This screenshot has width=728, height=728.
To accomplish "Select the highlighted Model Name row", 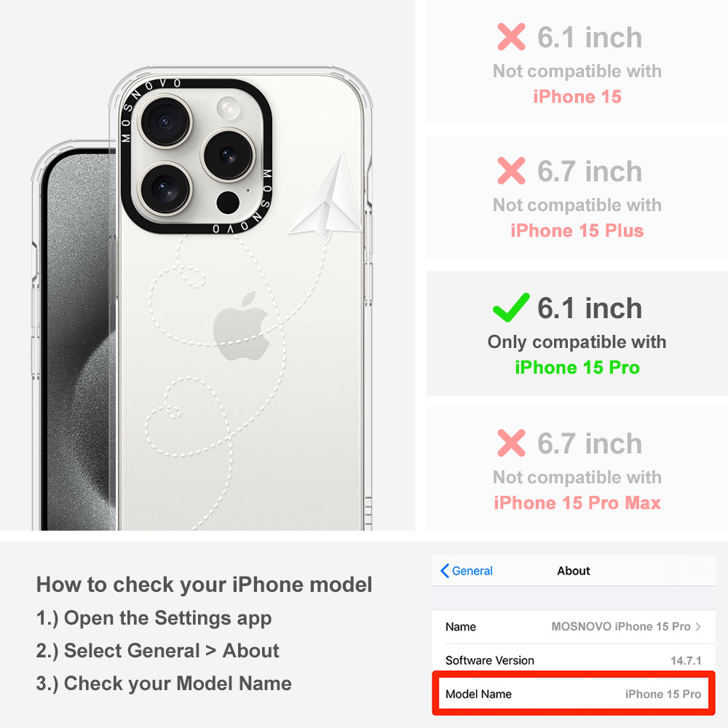I will click(574, 694).
